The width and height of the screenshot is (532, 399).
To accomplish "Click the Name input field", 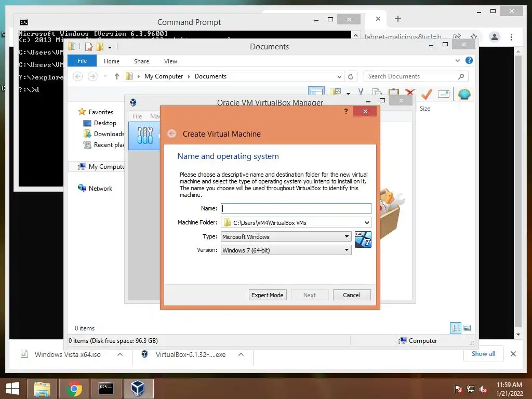I will pos(296,208).
